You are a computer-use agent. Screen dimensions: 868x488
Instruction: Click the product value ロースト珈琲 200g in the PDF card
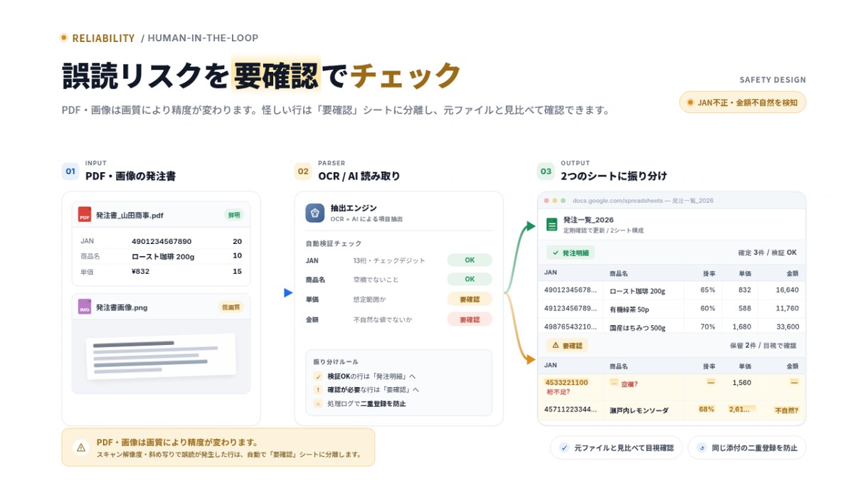tap(163, 257)
